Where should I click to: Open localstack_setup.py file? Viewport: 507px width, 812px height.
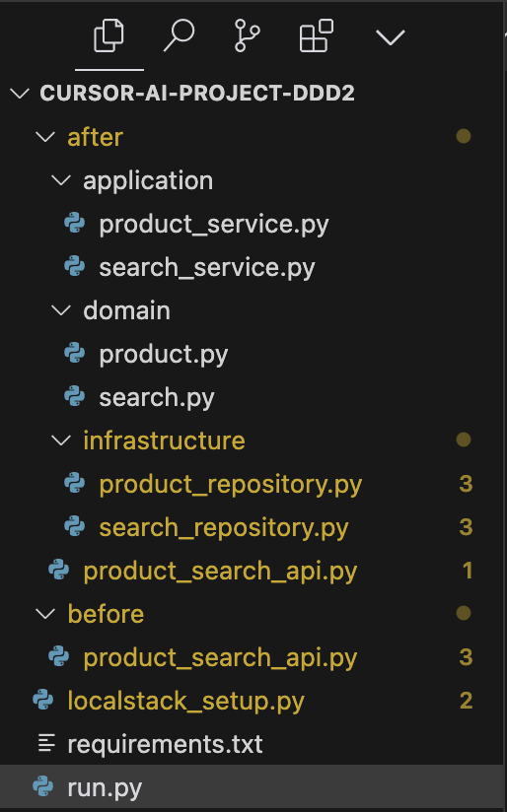tap(185, 702)
